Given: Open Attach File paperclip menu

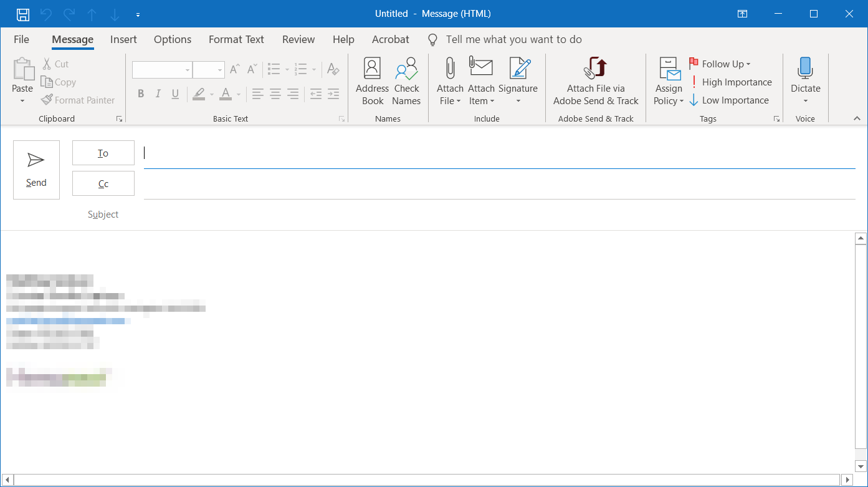Looking at the screenshot, I should pyautogui.click(x=450, y=81).
